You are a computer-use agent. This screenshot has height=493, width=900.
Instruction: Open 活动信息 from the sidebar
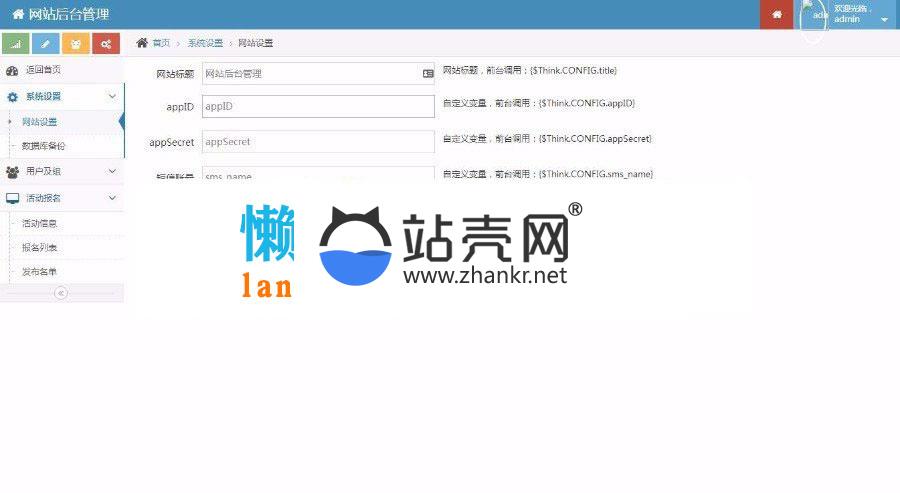point(40,223)
